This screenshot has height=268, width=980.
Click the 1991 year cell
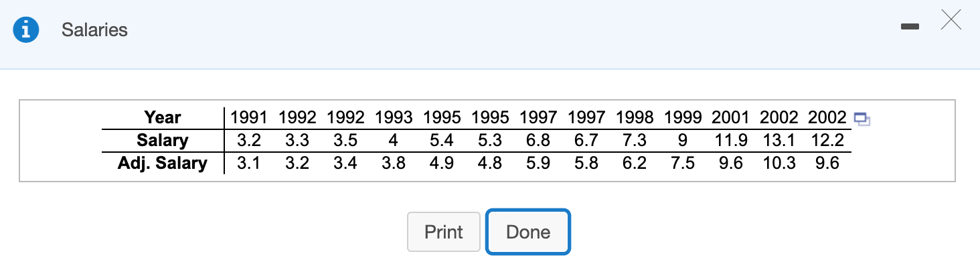click(x=249, y=118)
